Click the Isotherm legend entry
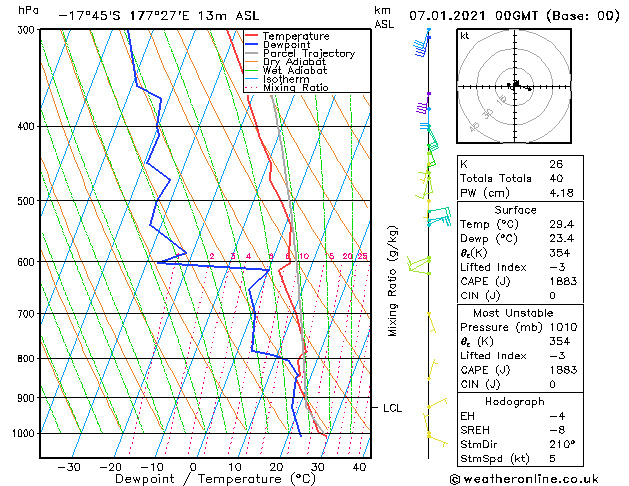The width and height of the screenshot is (629, 486). click(286, 79)
